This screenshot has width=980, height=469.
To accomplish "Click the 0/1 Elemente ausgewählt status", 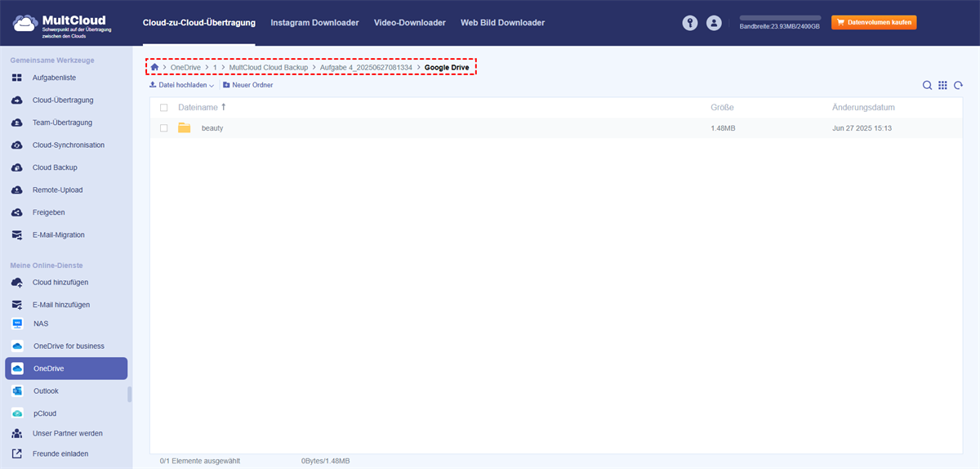I will tap(200, 461).
